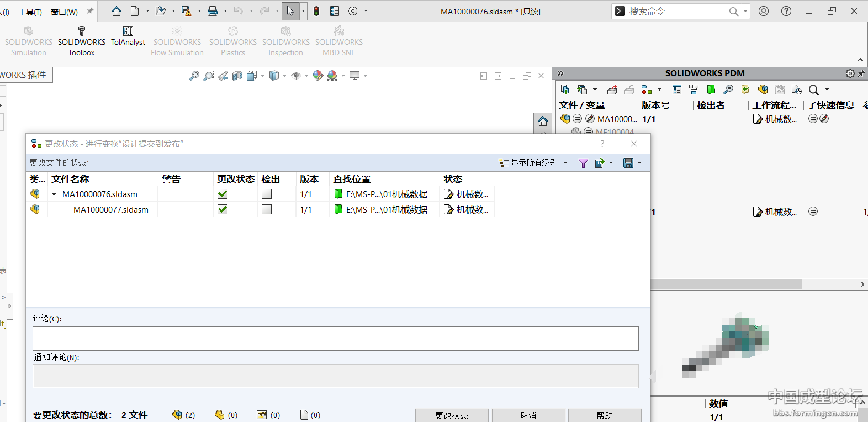Click the Previous View icon
Image resolution: width=868 pixels, height=422 pixels.
pyautogui.click(x=223, y=76)
